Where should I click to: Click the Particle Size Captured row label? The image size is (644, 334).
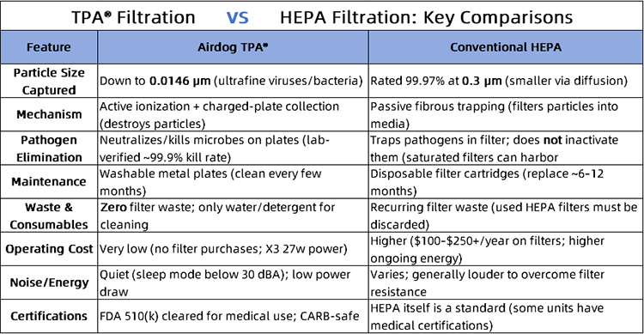tap(49, 81)
